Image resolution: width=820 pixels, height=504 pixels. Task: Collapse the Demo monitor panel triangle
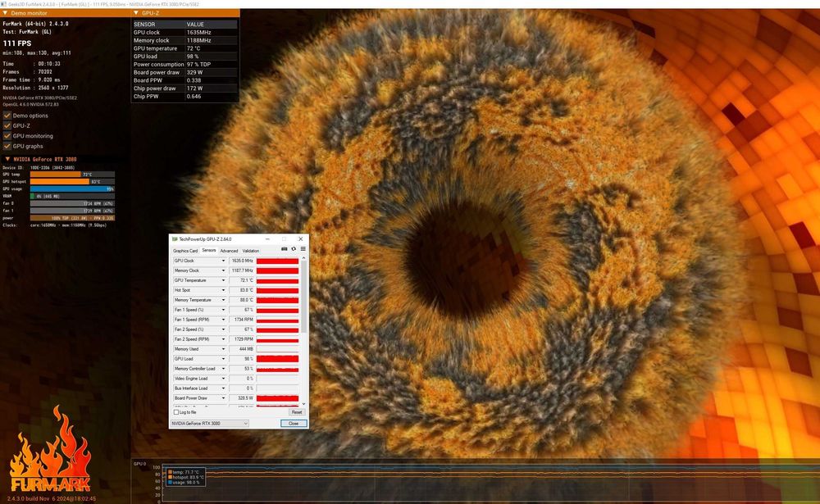5,14
